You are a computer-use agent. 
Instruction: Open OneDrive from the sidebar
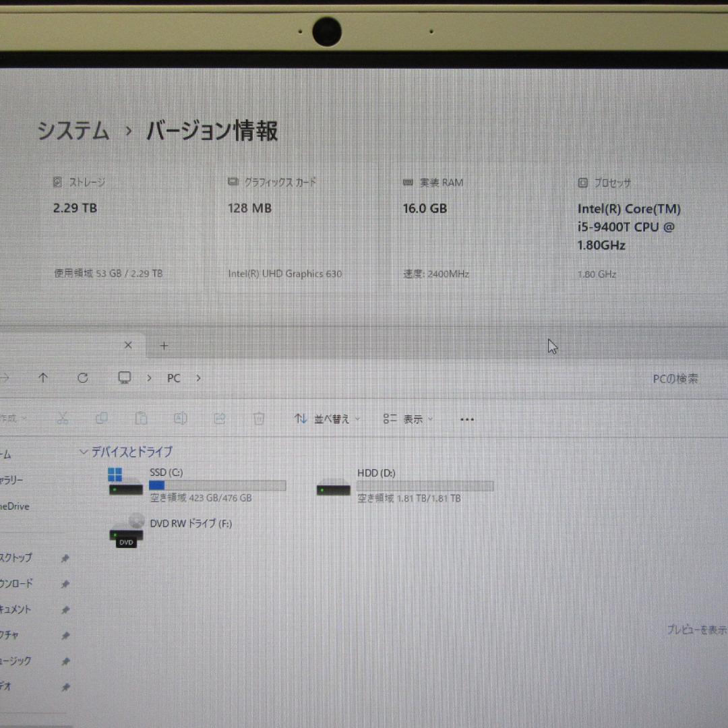pyautogui.click(x=13, y=506)
